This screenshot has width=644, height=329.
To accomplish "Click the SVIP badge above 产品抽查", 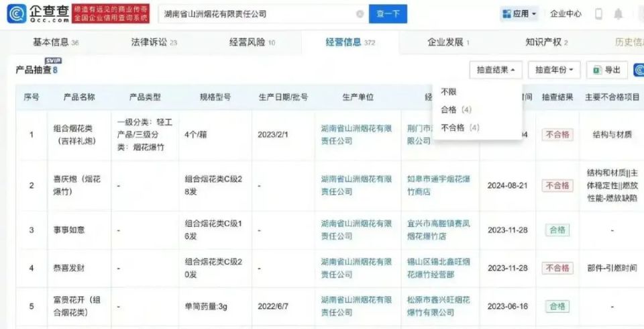I will pyautogui.click(x=53, y=61).
